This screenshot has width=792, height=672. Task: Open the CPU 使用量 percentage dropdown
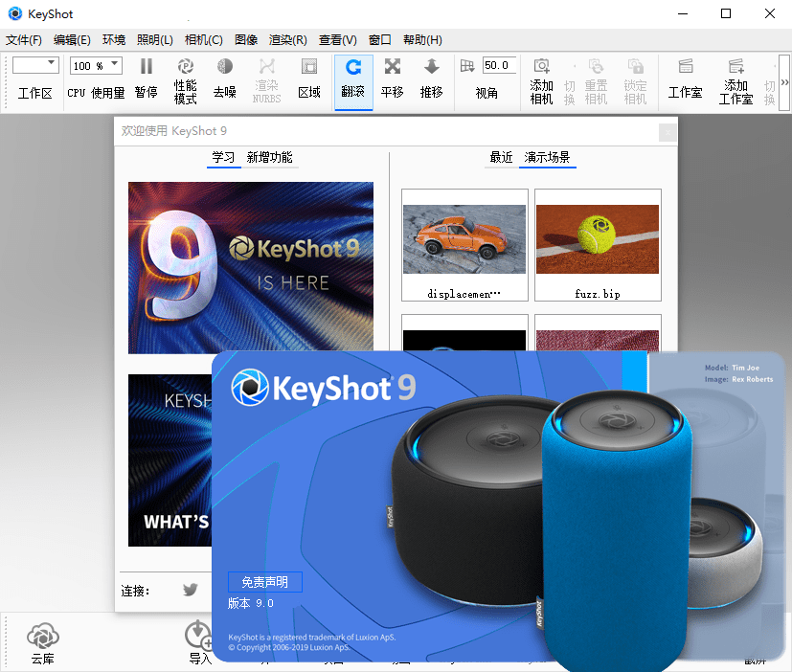click(96, 66)
